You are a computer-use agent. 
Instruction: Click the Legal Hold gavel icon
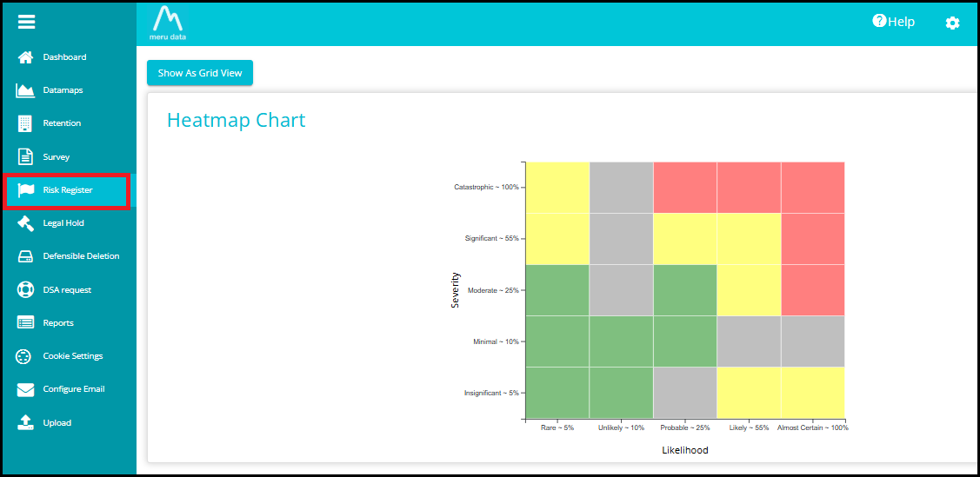click(26, 223)
